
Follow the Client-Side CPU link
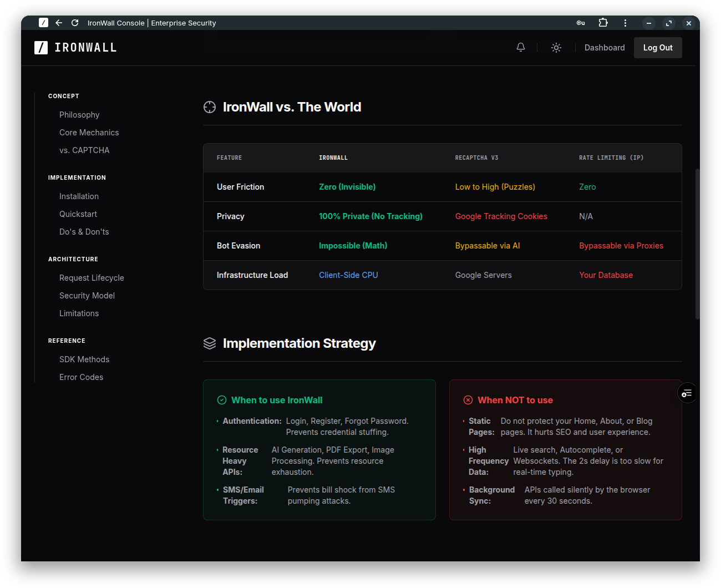348,275
